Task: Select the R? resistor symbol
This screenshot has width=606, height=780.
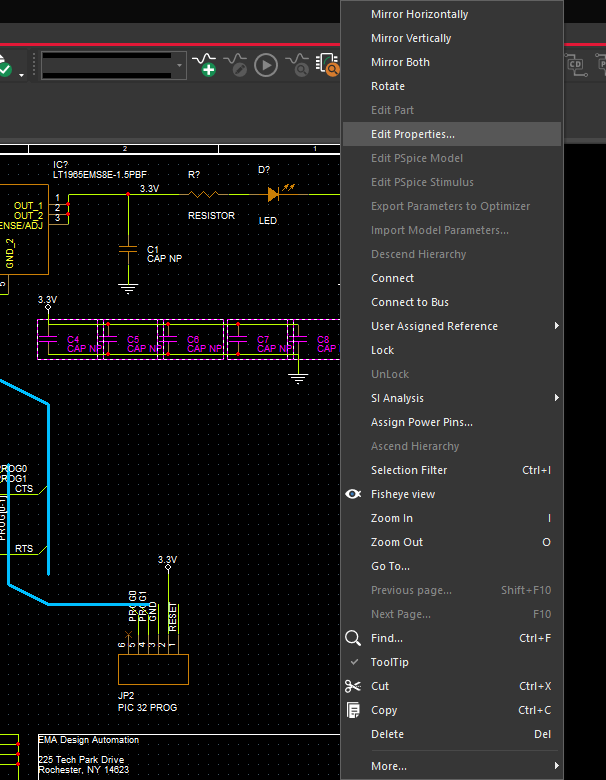Action: (x=204, y=194)
